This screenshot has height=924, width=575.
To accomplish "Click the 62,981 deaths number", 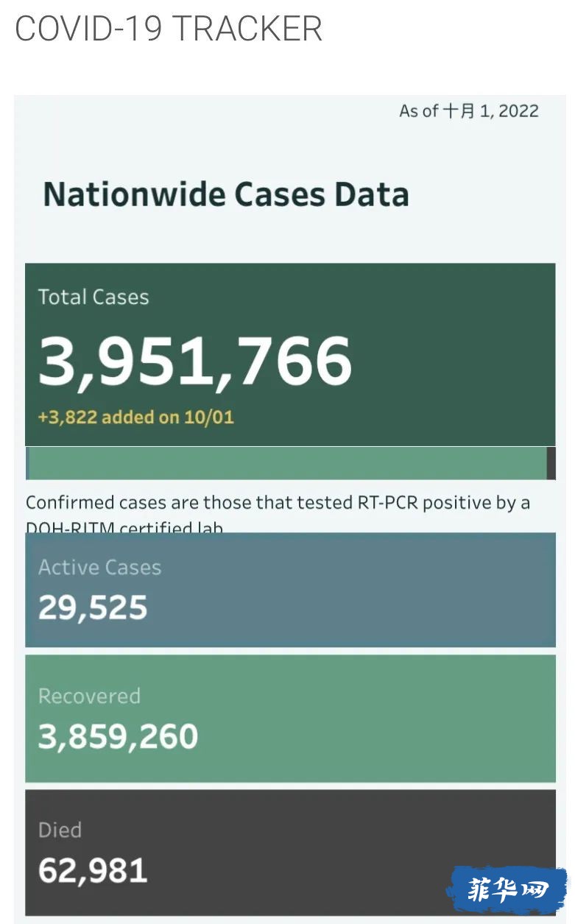I will [93, 870].
